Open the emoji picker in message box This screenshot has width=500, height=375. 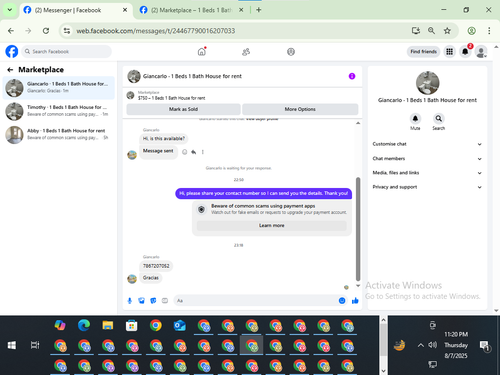342,301
